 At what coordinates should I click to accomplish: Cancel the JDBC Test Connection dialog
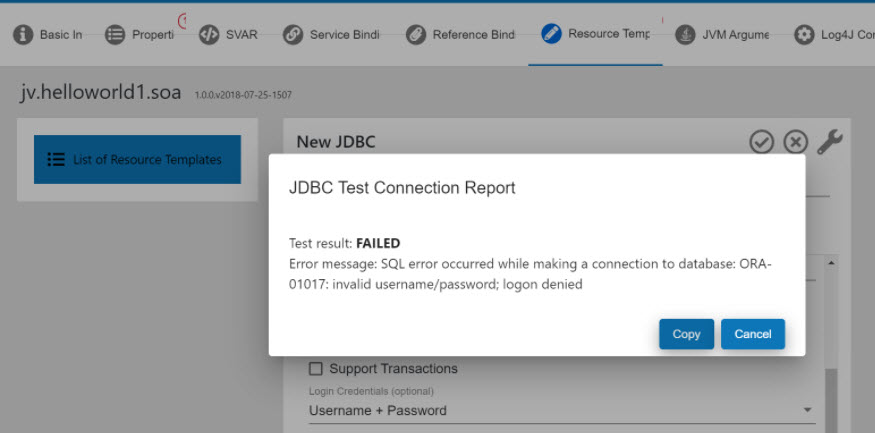tap(752, 334)
